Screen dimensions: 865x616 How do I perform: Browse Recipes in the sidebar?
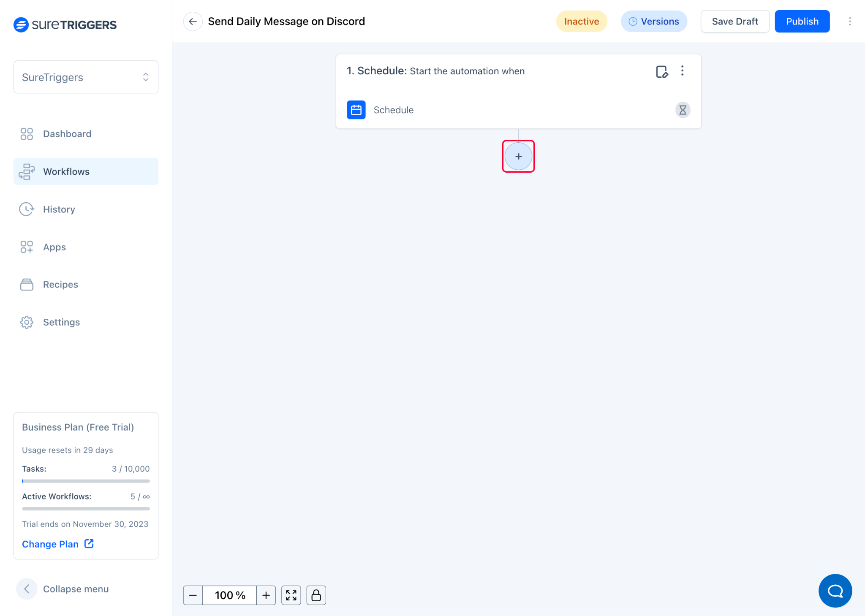click(x=60, y=284)
